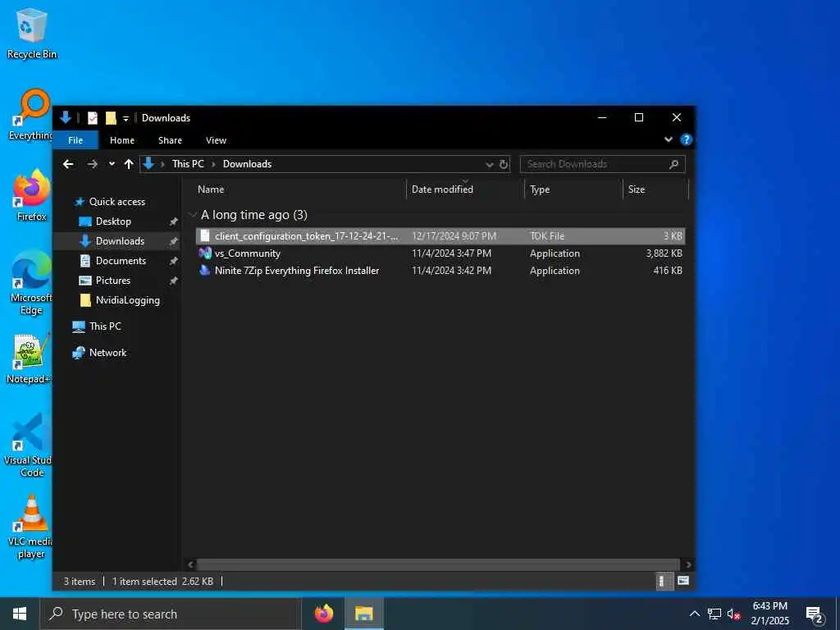Select Quick access in navigation pane
The width and height of the screenshot is (840, 630).
(x=116, y=202)
